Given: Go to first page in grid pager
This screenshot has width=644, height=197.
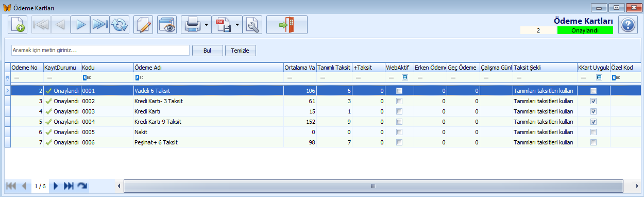Looking at the screenshot, I should coord(10,186).
